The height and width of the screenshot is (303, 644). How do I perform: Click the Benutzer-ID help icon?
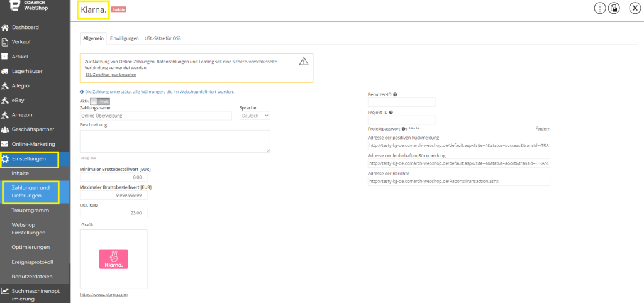click(x=395, y=94)
